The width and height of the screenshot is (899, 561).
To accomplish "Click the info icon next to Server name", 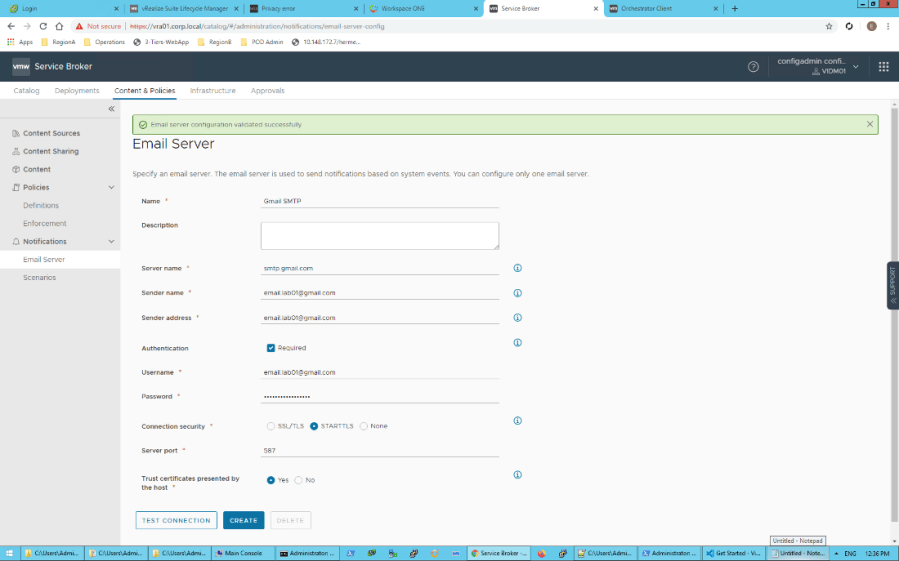I will (x=517, y=268).
